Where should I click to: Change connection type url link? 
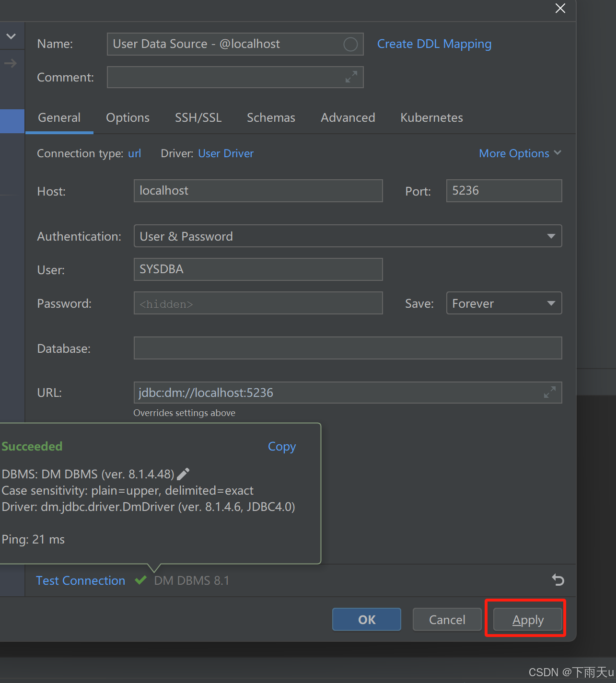(x=135, y=153)
